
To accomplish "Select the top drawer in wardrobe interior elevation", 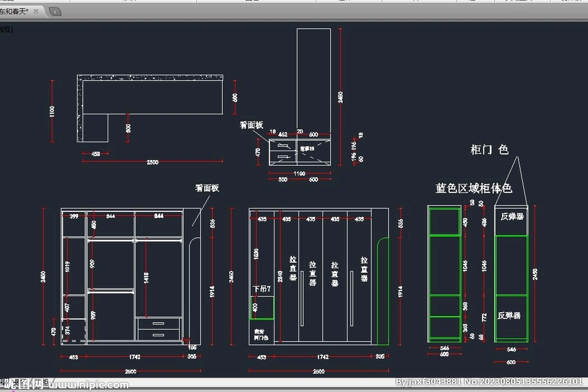I will (x=159, y=324).
